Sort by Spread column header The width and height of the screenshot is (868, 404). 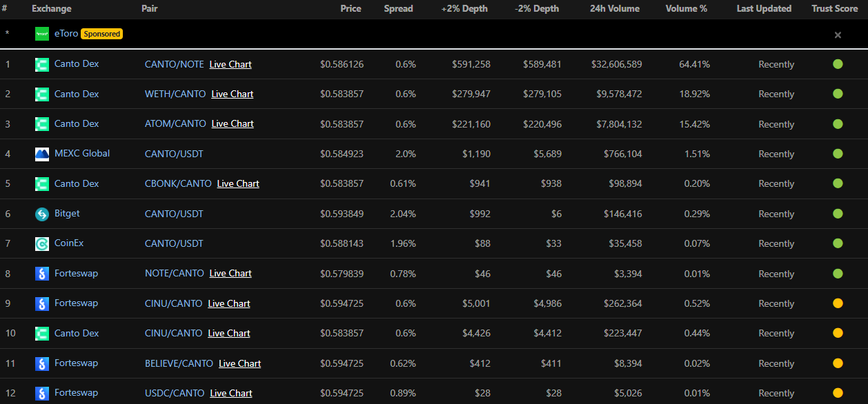(398, 9)
